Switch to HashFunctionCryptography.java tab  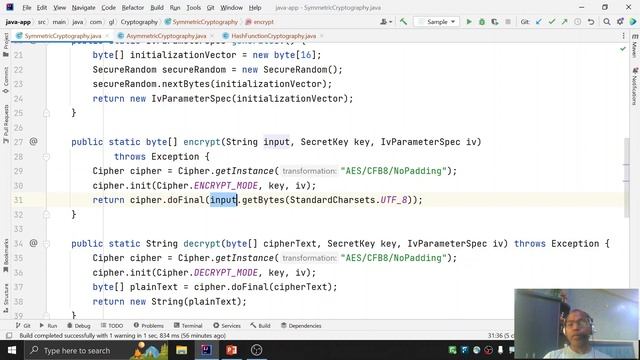point(273,36)
